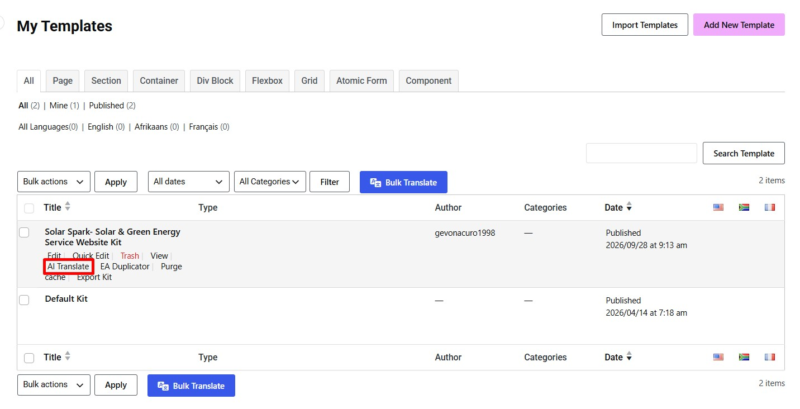Sort by Title using the header sort arrows

[x=67, y=207]
